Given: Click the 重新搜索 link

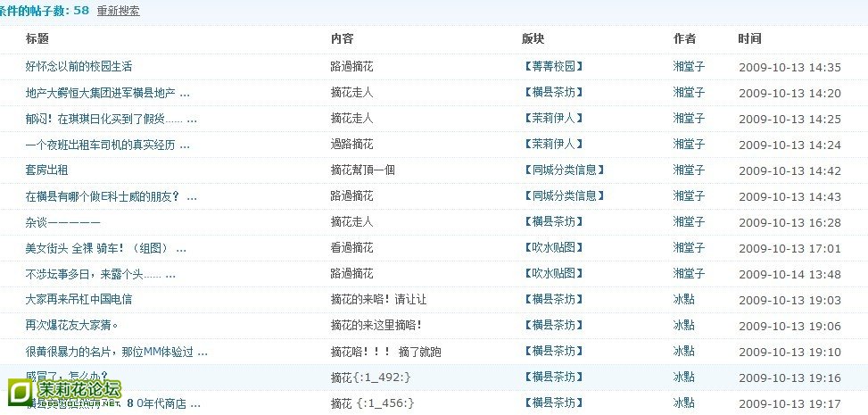Looking at the screenshot, I should click(x=118, y=11).
